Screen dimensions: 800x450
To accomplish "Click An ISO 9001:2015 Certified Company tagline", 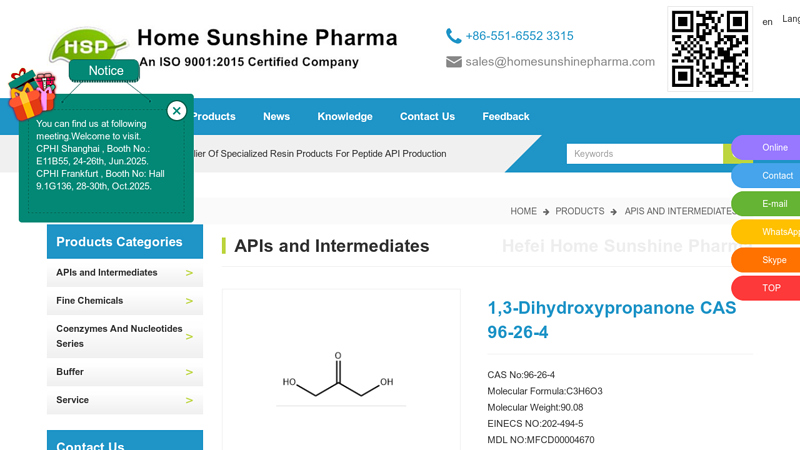I will point(249,62).
